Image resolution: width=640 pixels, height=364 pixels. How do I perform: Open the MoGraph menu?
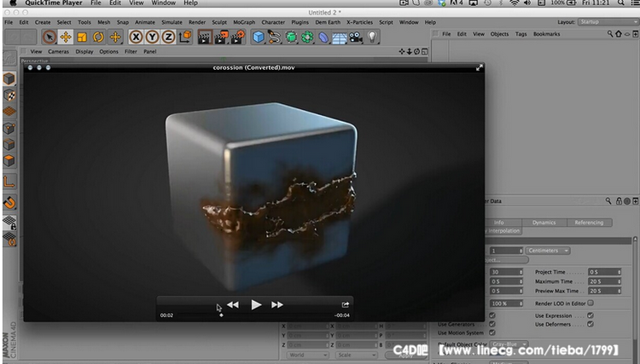tap(244, 22)
